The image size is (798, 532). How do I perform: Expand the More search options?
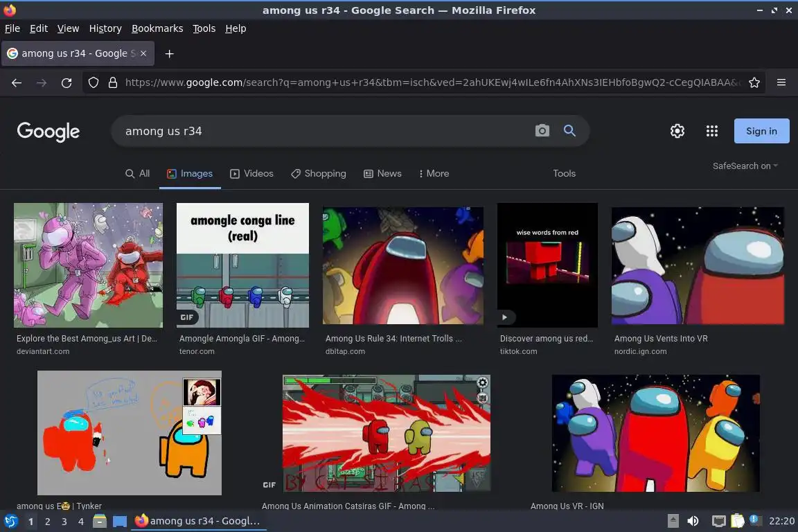[x=434, y=174]
